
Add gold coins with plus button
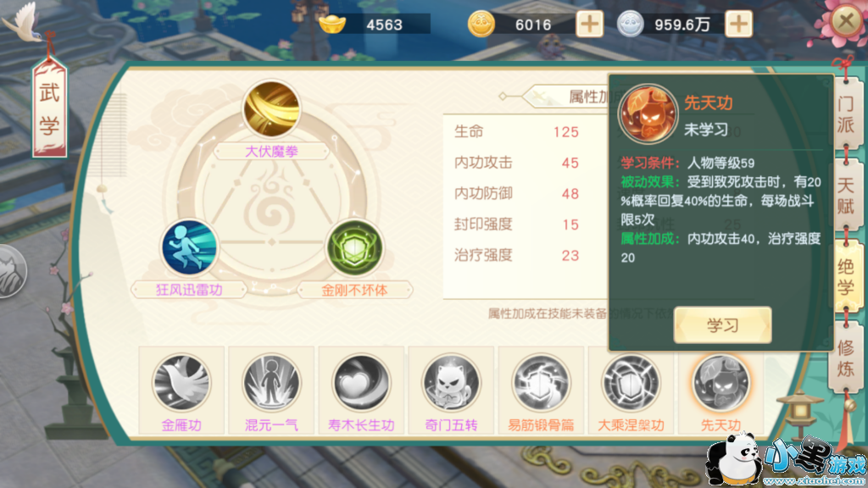coord(590,25)
